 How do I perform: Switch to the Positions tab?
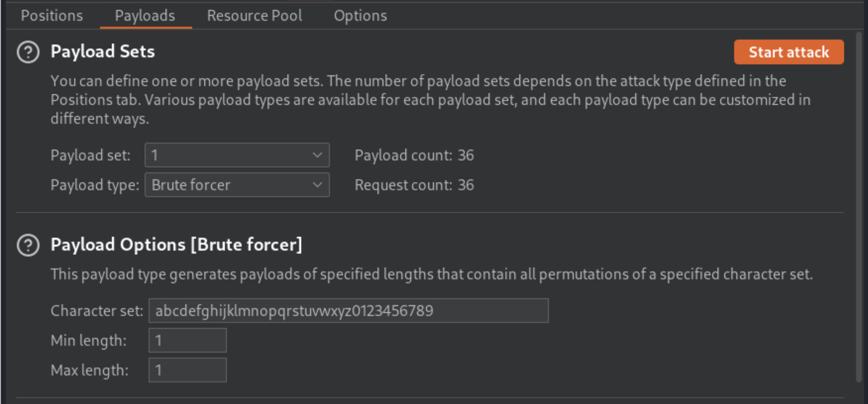click(x=52, y=16)
